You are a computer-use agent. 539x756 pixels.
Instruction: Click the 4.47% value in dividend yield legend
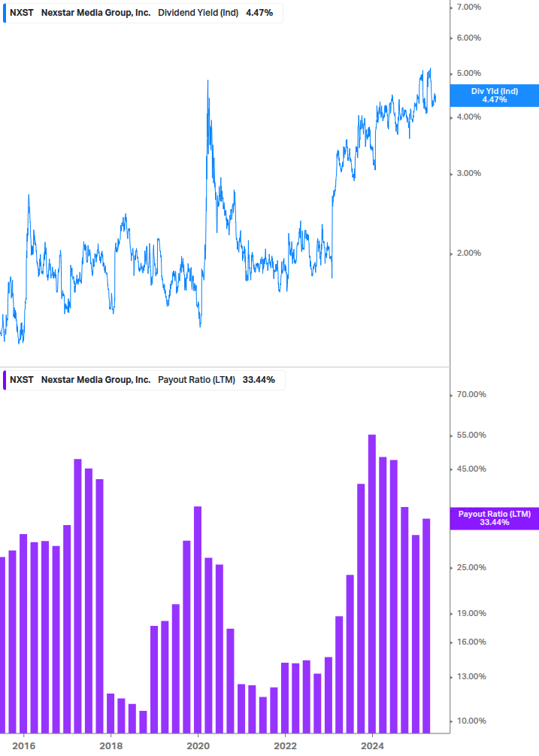(x=259, y=13)
